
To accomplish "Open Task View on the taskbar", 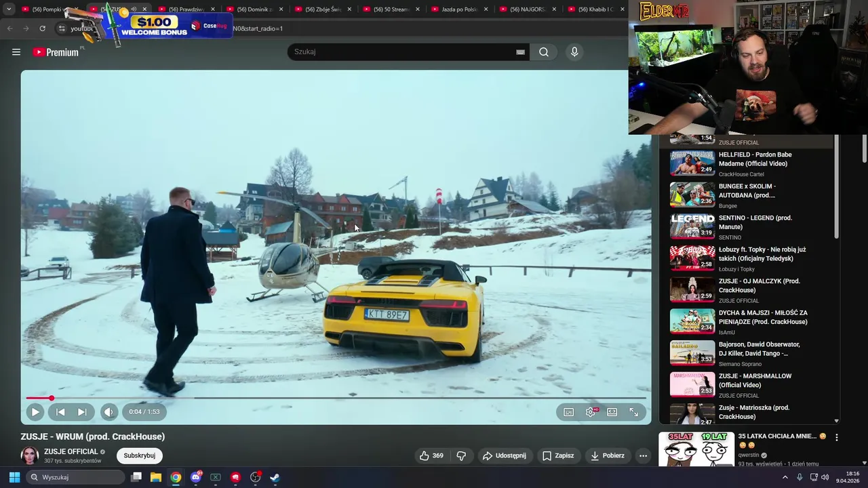I will tap(136, 477).
